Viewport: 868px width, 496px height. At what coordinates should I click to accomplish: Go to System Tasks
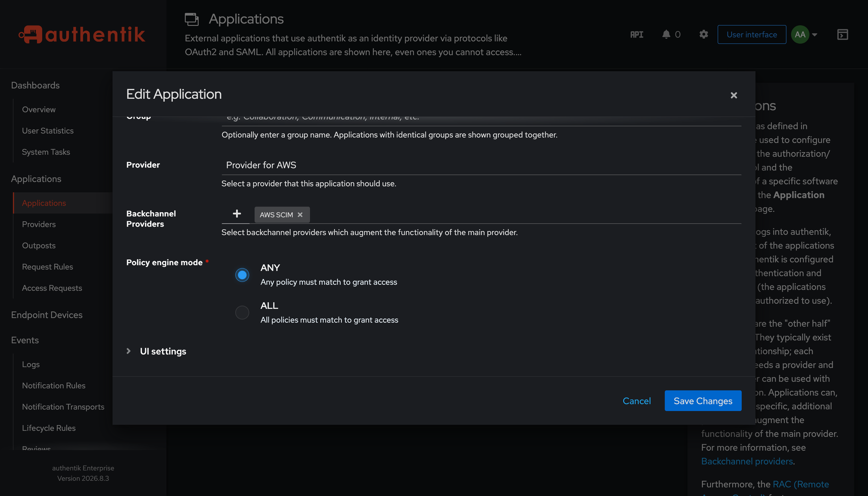pos(46,152)
